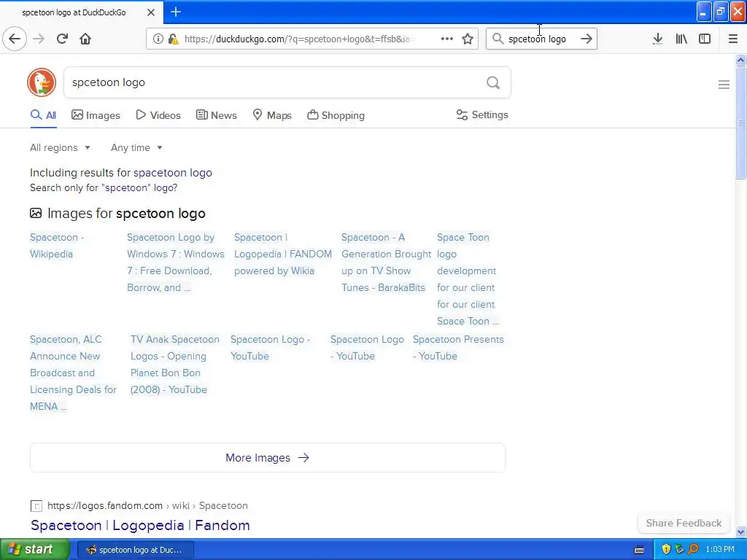Open Spacetoon Logopedia FANDOM image link

point(283,254)
